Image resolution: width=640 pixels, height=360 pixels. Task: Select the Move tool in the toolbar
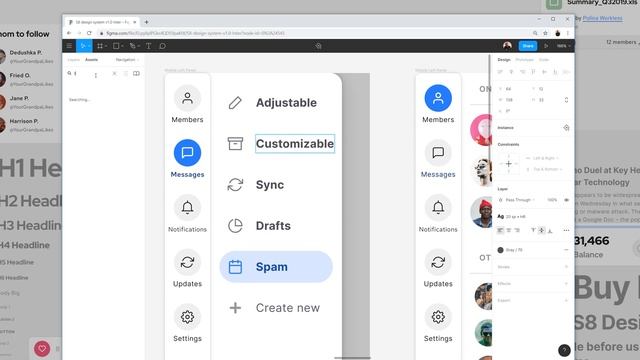tap(83, 46)
